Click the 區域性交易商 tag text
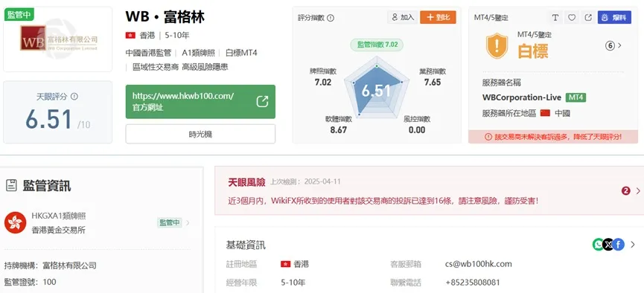644x293 pixels. (156, 67)
